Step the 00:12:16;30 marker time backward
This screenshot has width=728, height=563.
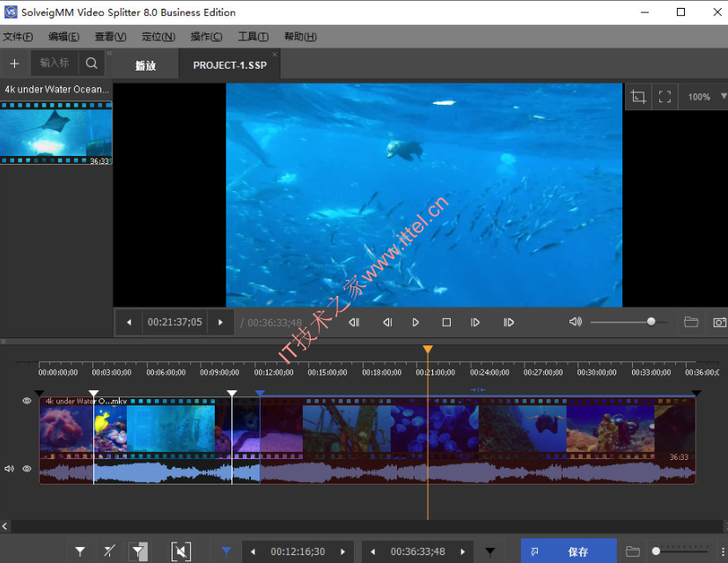[x=254, y=552]
